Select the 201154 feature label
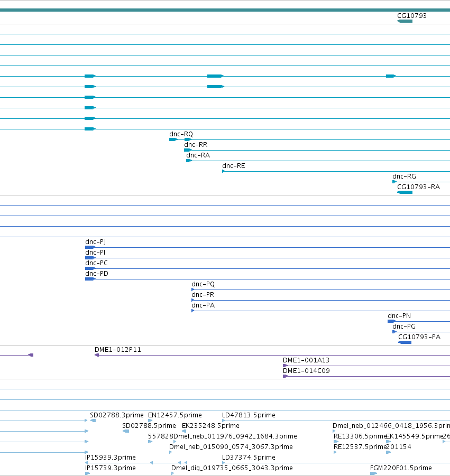 point(399,447)
